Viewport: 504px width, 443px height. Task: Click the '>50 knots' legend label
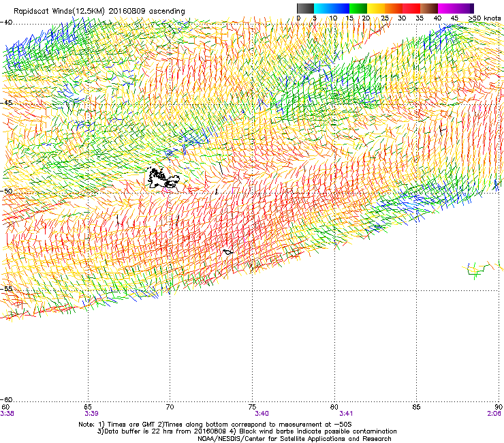(484, 18)
